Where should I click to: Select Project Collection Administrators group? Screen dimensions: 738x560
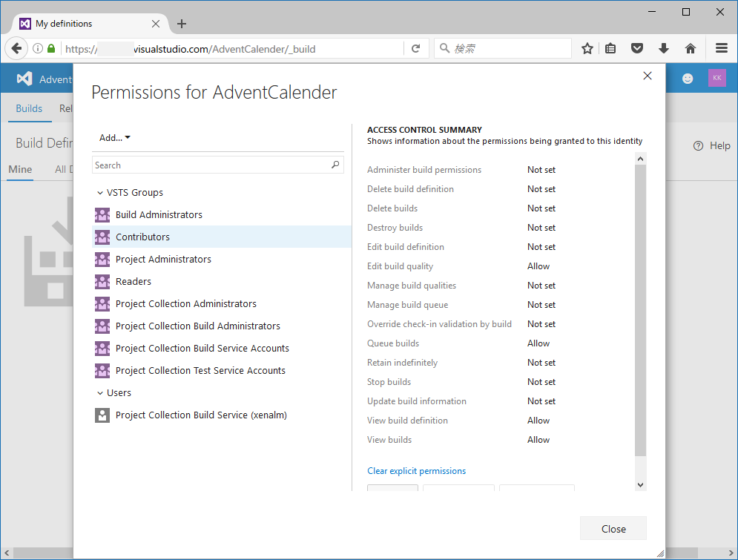(186, 304)
